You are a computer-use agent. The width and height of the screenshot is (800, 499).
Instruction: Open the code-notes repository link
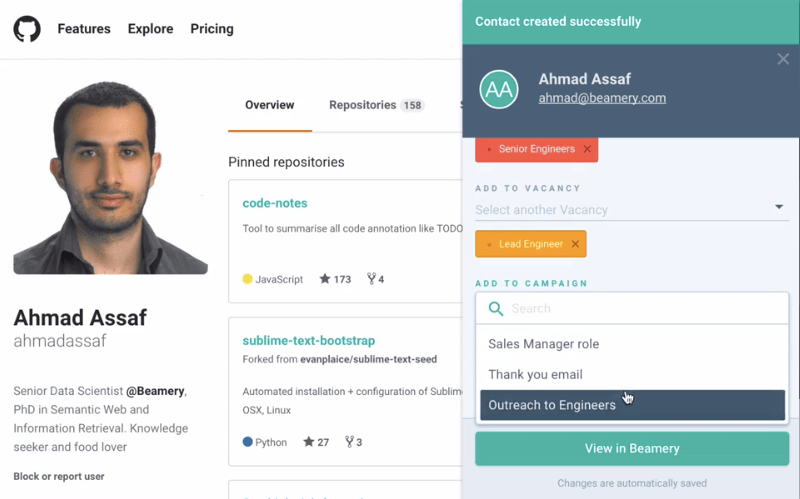(x=275, y=203)
